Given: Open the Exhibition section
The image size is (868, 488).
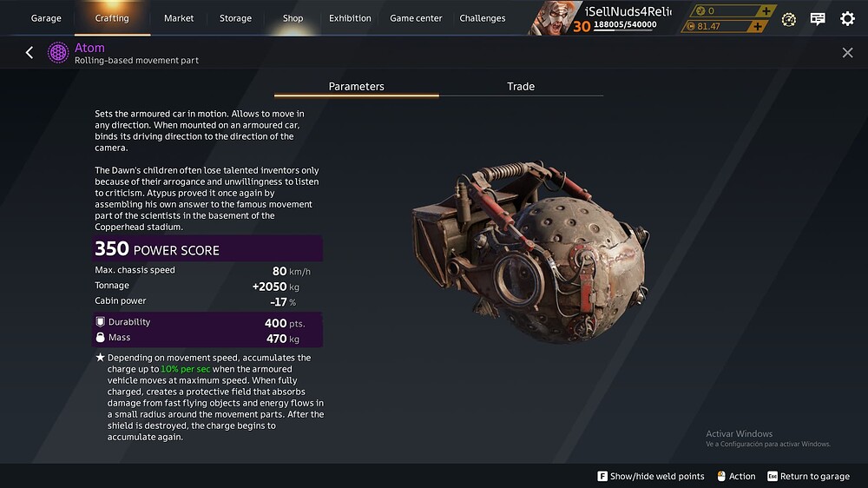Looking at the screenshot, I should [350, 18].
